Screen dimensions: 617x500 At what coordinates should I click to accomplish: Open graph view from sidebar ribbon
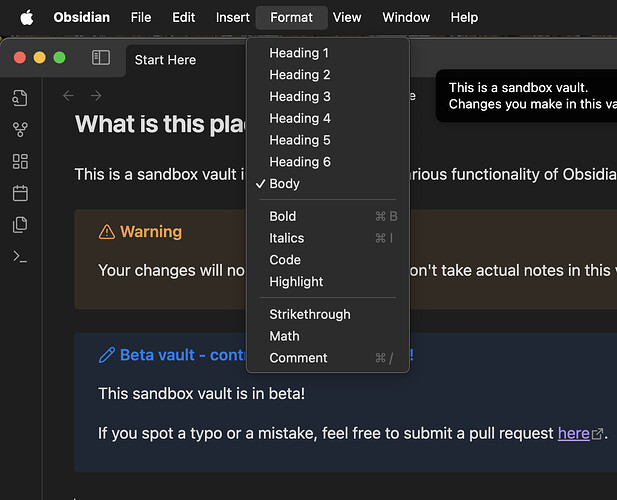coord(20,129)
